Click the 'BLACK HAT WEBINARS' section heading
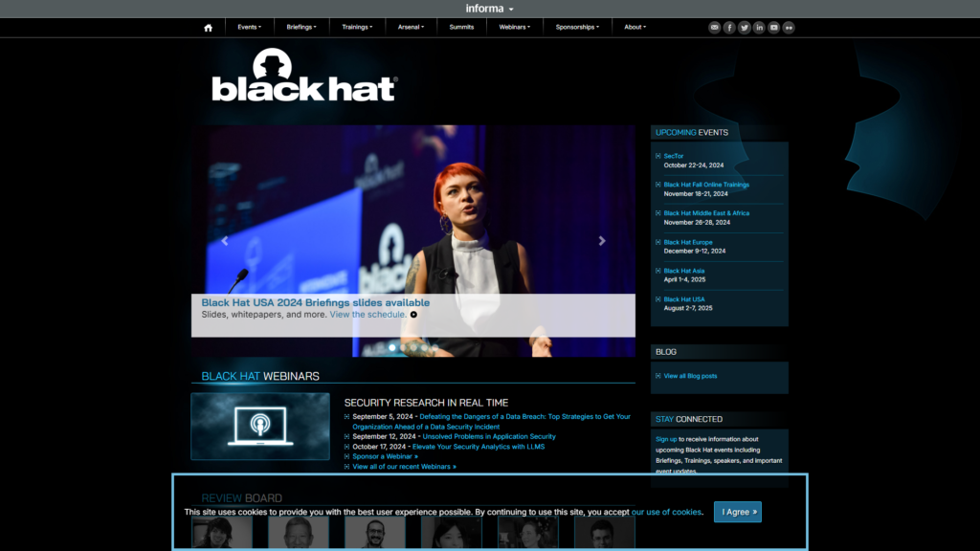 point(260,376)
